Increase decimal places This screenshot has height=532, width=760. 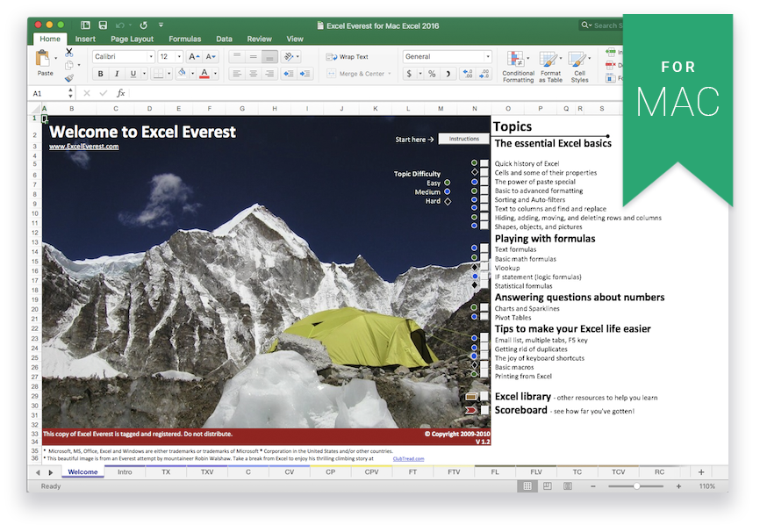tap(468, 74)
